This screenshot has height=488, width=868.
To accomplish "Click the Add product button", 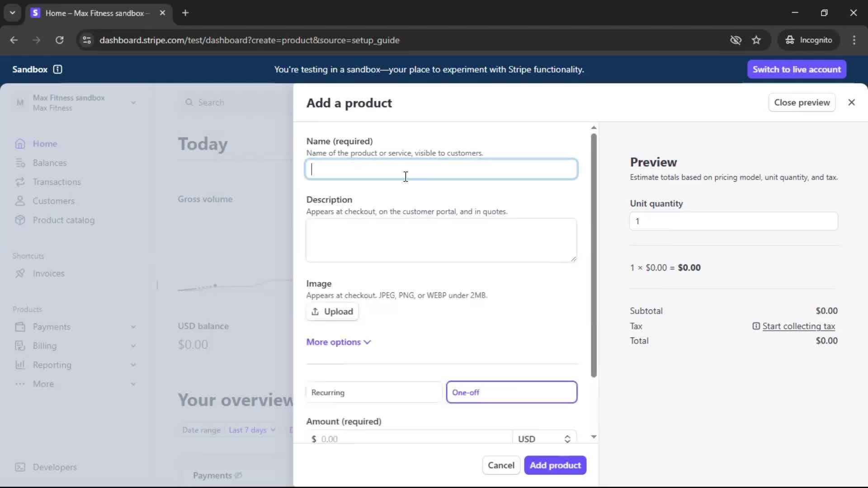I will 555,465.
